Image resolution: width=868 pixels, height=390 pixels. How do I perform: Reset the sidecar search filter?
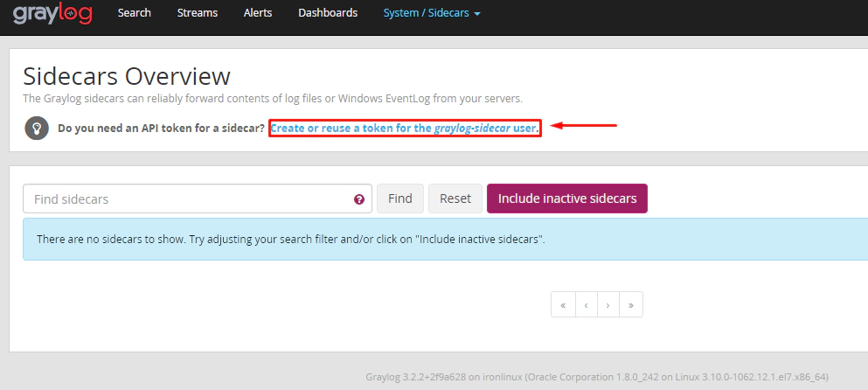tap(455, 198)
